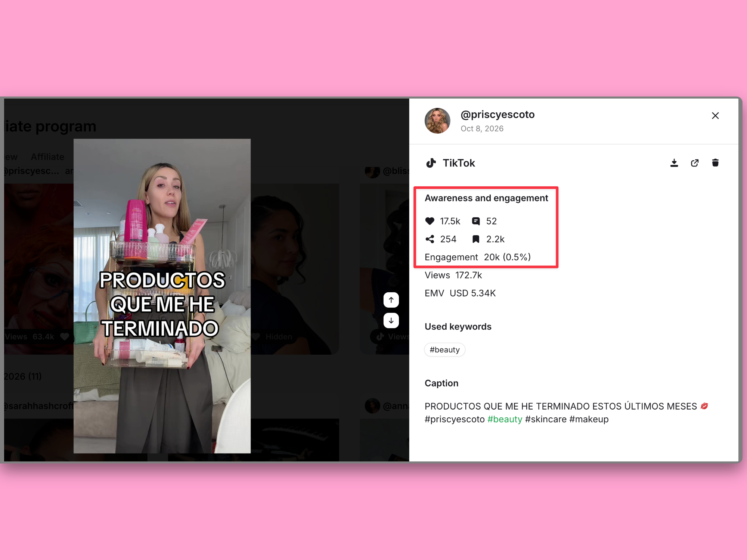Download the TikTok post media
The width and height of the screenshot is (747, 560).
[x=674, y=163]
